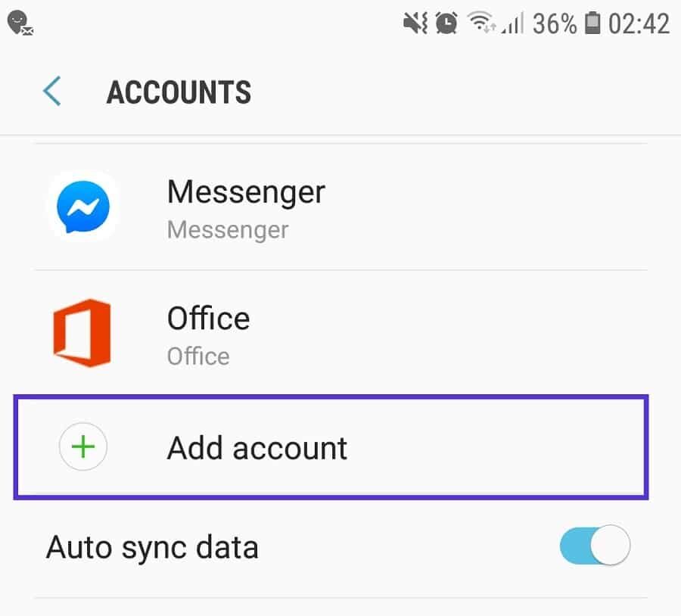Open the Office app icon
The width and height of the screenshot is (681, 616).
82,333
